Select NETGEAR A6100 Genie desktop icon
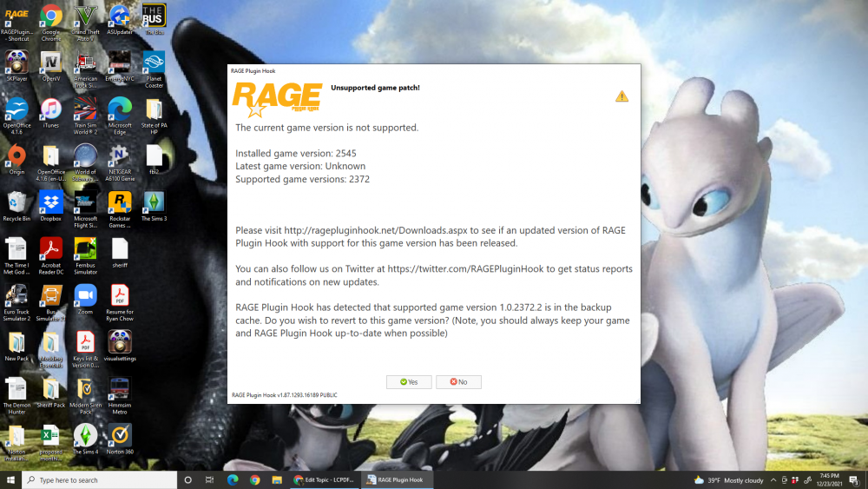 point(120,162)
